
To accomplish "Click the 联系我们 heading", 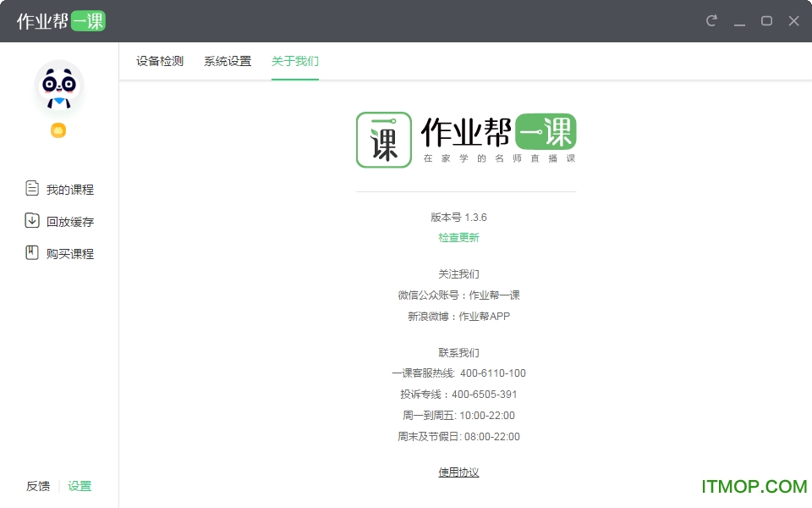I will [458, 352].
